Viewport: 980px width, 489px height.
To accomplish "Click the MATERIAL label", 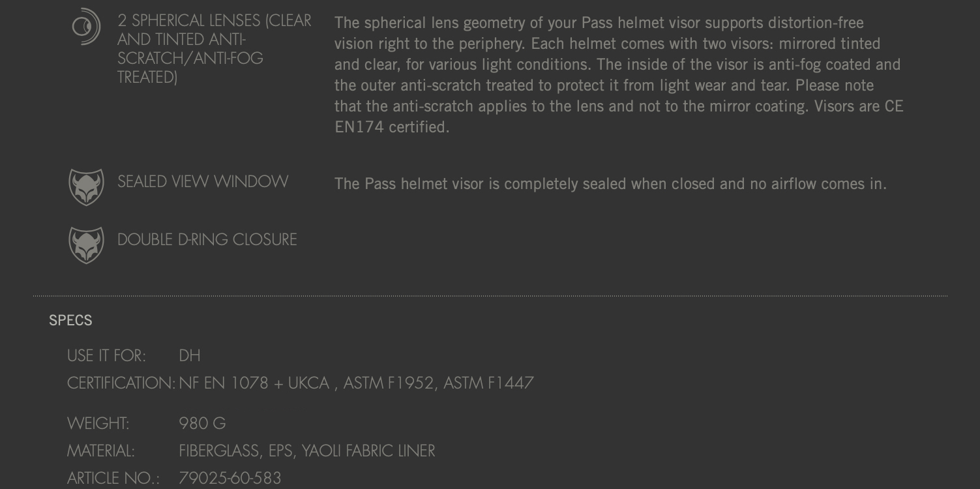I will [x=100, y=451].
